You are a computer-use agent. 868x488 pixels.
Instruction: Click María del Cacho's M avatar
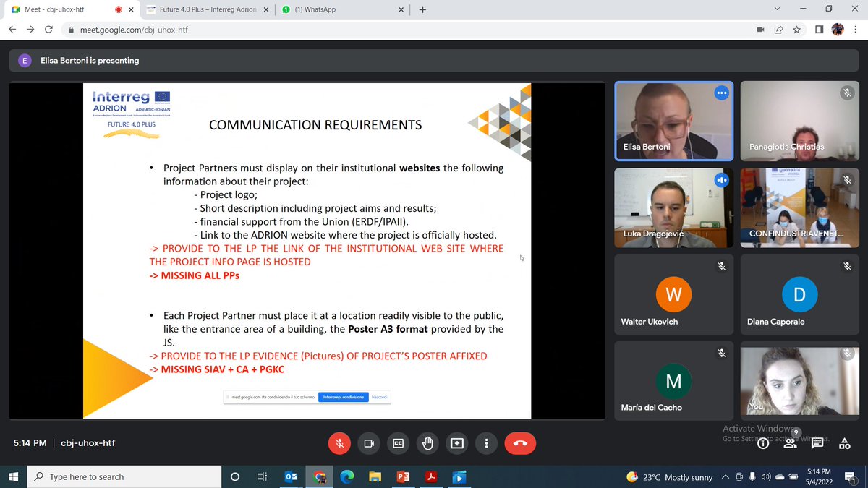673,381
